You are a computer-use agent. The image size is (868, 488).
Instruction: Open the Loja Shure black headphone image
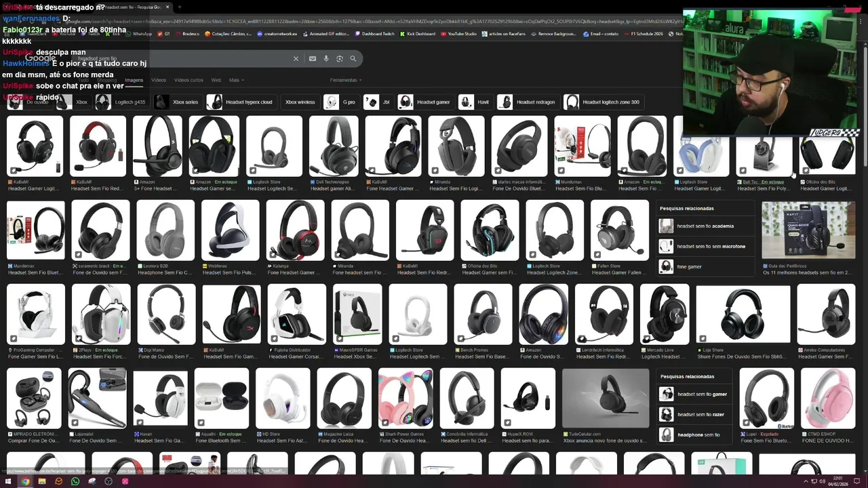coord(743,314)
